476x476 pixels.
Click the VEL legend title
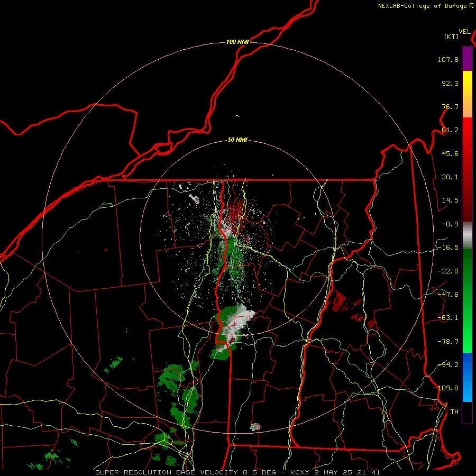tap(464, 32)
